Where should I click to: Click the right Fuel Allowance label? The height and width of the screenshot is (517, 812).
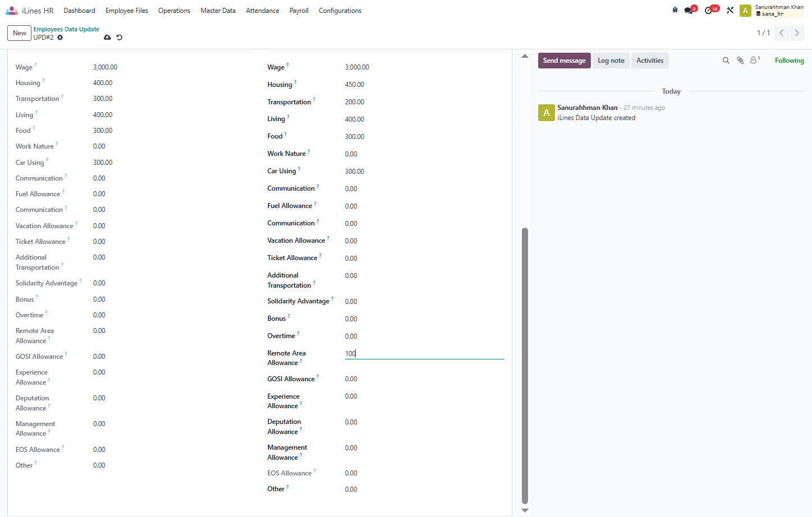tap(290, 206)
